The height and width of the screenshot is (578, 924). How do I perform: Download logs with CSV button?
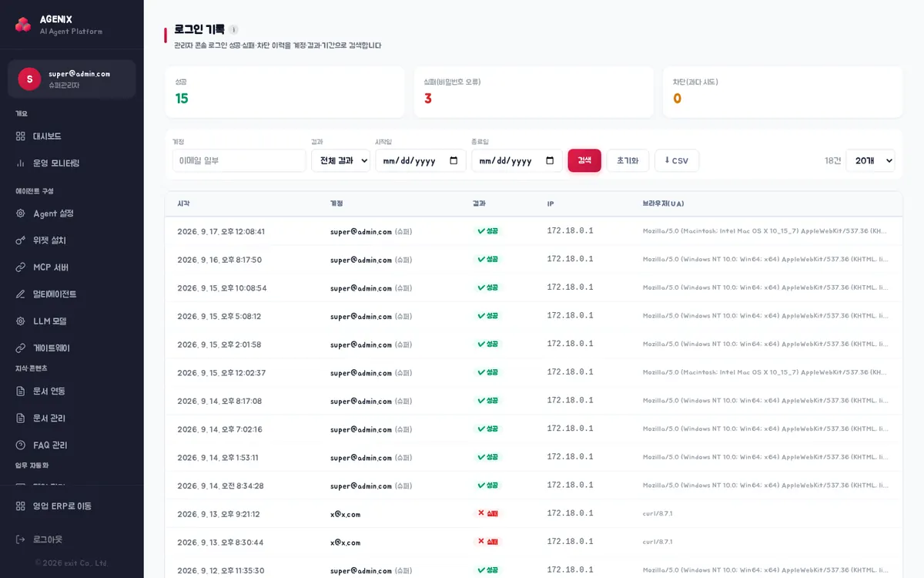coord(677,160)
